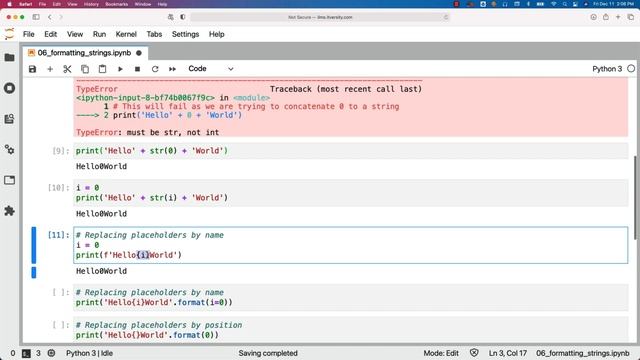Click 06_formatting_strings.ipynb in the status bar
The height and width of the screenshot is (360, 640).
coord(583,353)
